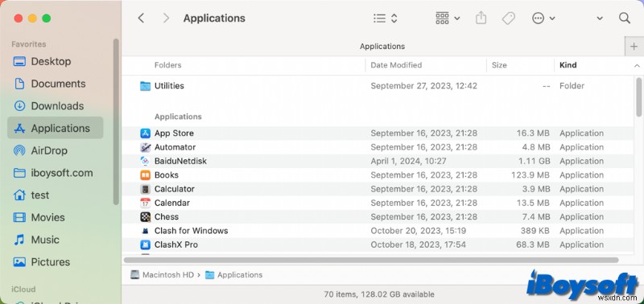This screenshot has height=304, width=644.
Task: Select Clash for Windows name text
Action: (x=191, y=231)
